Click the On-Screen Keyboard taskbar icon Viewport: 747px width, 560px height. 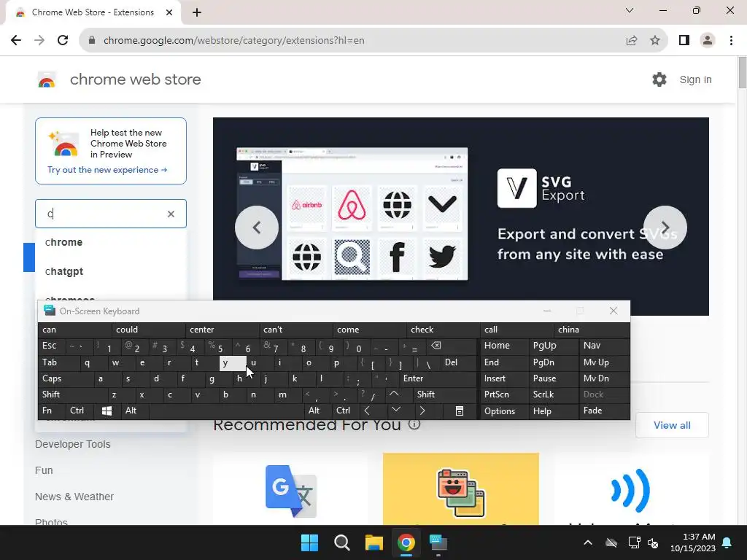pyautogui.click(x=438, y=542)
